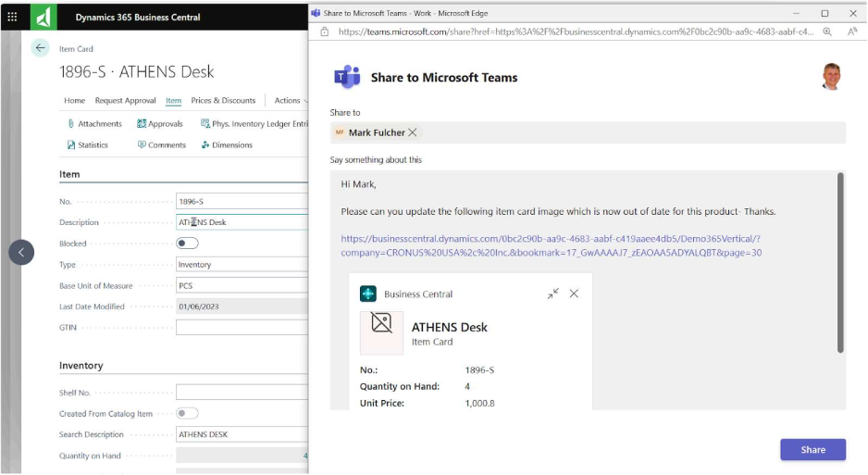Click the Share to recipients field
868x475 pixels.
coord(588,132)
